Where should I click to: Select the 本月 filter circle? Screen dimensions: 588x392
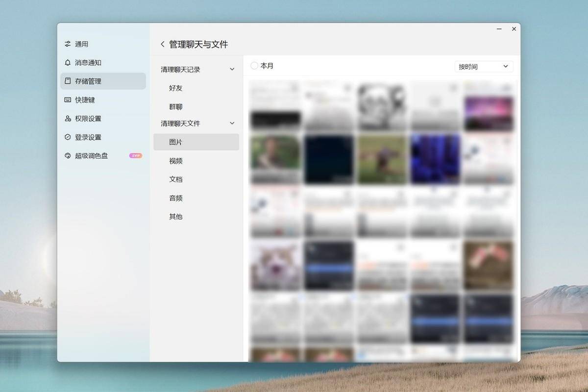pyautogui.click(x=254, y=65)
